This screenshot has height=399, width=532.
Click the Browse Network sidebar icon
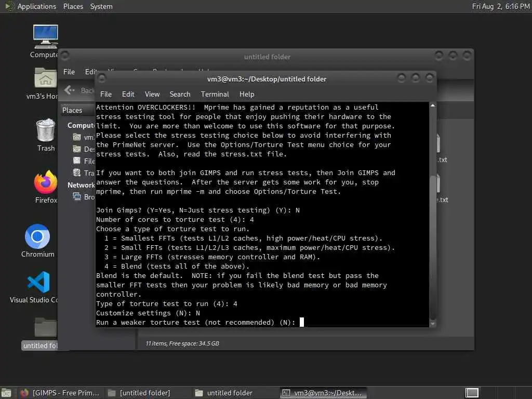tap(77, 196)
